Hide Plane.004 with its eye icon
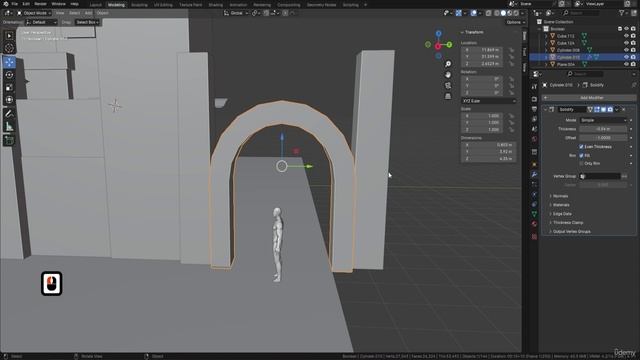The width and height of the screenshot is (640, 360). [x=626, y=64]
